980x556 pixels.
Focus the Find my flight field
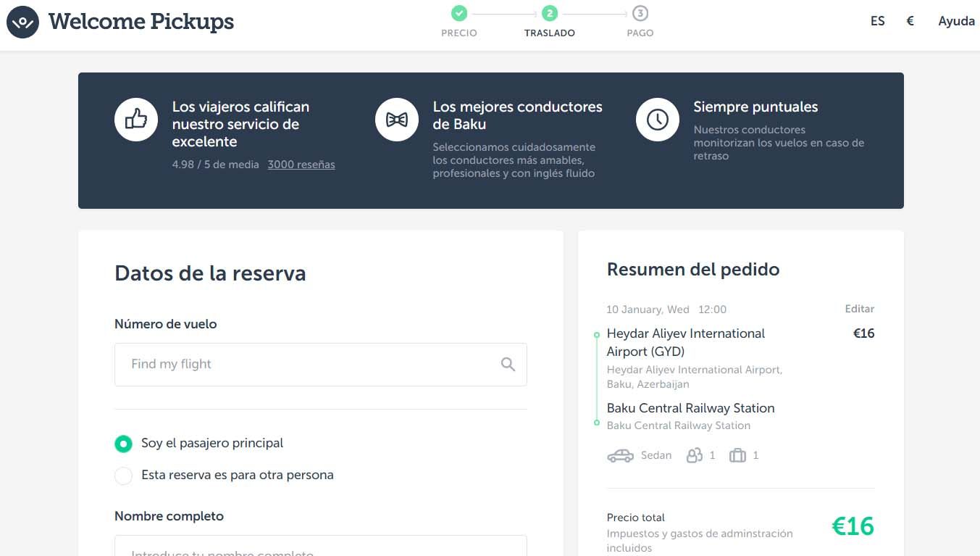[321, 365]
